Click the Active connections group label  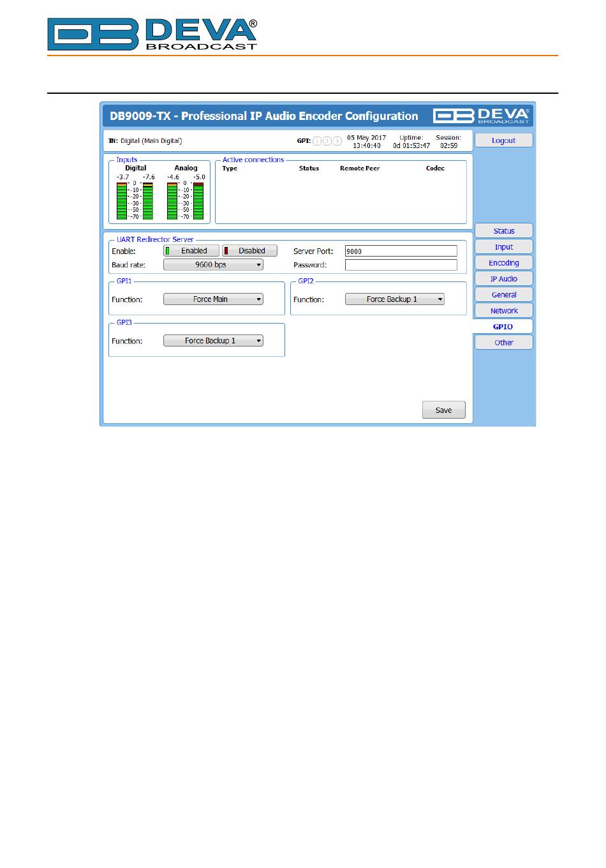click(253, 160)
